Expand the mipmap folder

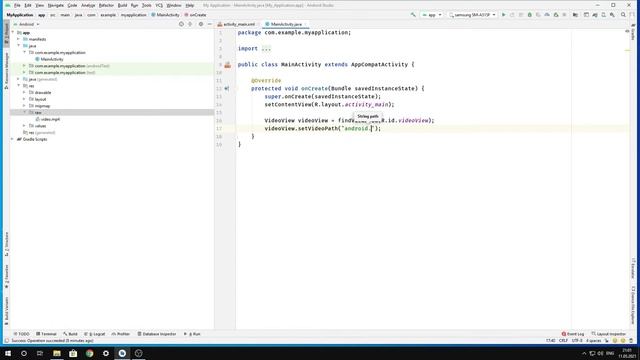pyautogui.click(x=24, y=106)
